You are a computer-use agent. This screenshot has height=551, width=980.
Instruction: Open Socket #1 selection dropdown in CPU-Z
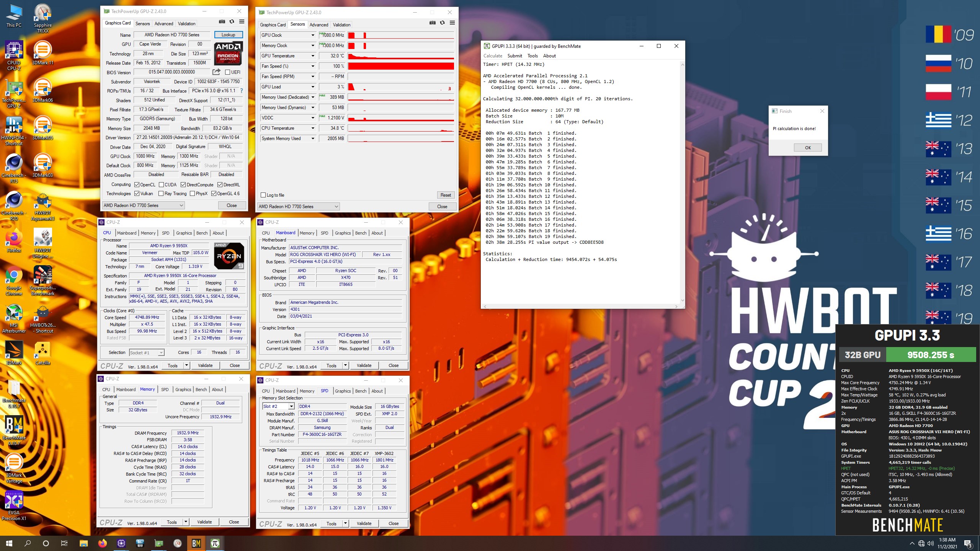[147, 353]
